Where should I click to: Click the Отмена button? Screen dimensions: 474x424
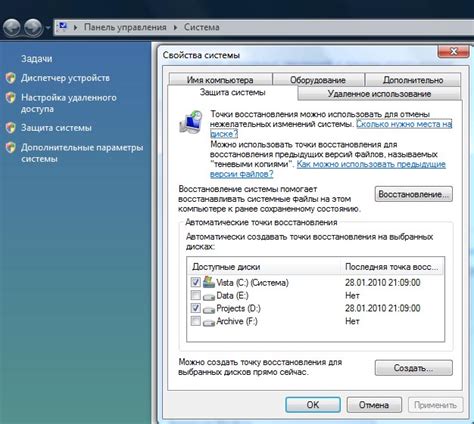[x=374, y=405]
